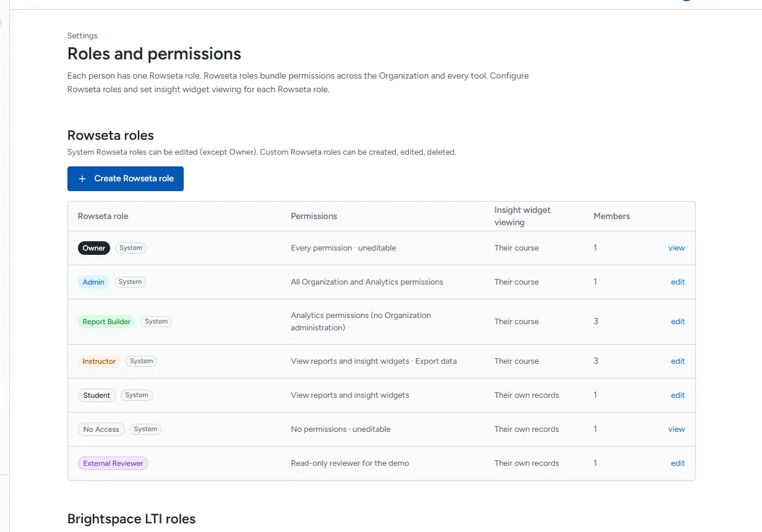762x532 pixels.
Task: Click 'View reports and insight widgets · Export data'
Action: point(374,361)
